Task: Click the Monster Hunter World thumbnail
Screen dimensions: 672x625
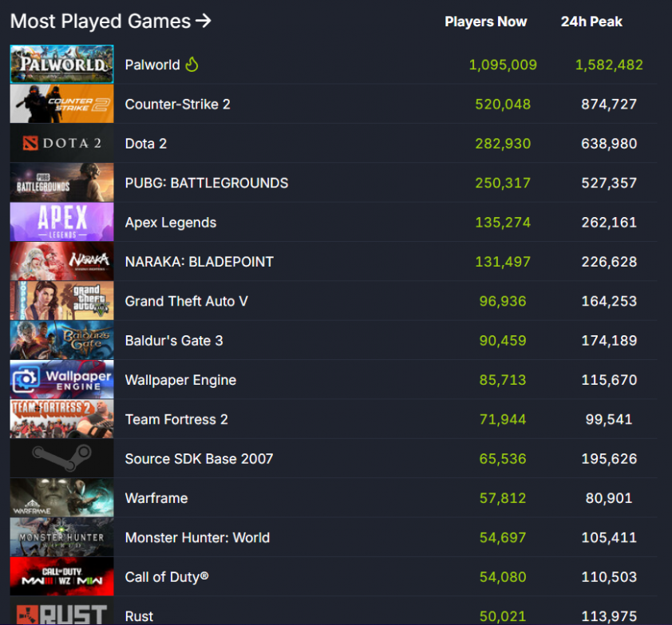Action: point(61,537)
